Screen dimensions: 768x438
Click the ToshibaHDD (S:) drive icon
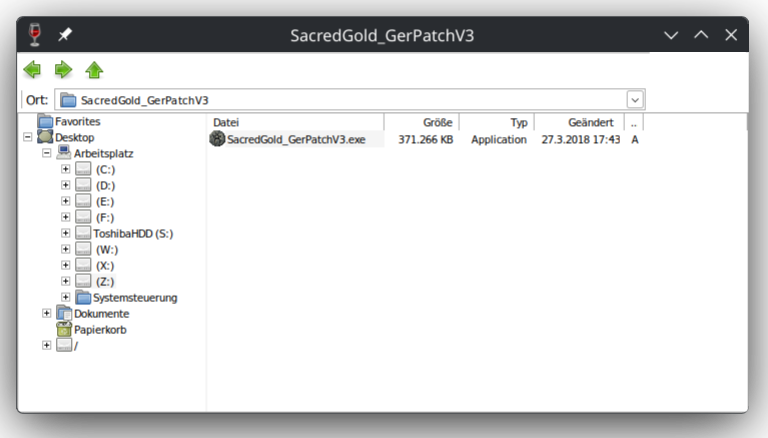coord(83,233)
